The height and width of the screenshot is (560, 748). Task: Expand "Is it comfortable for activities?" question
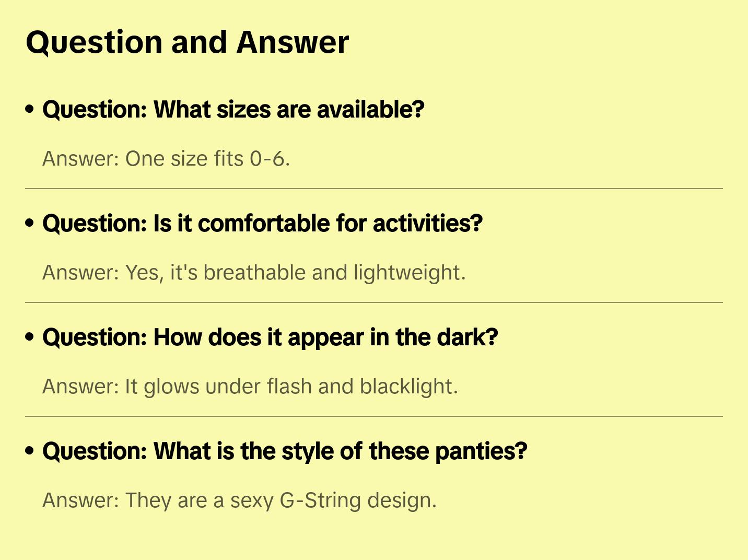click(262, 224)
